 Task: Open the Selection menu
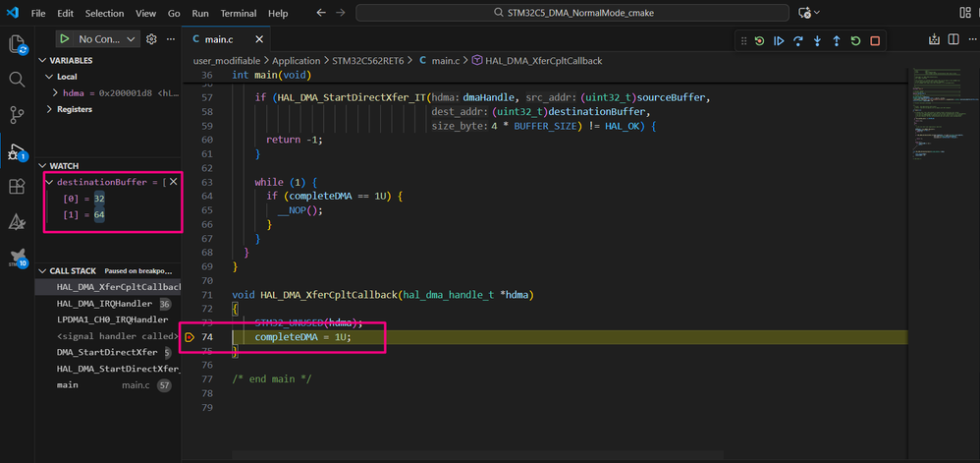(104, 13)
